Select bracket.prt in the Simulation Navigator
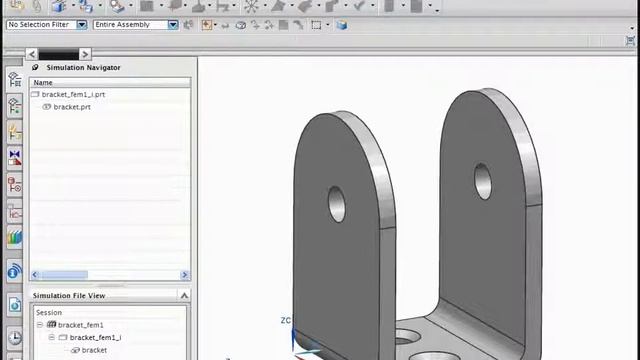640x360 pixels. pos(72,107)
